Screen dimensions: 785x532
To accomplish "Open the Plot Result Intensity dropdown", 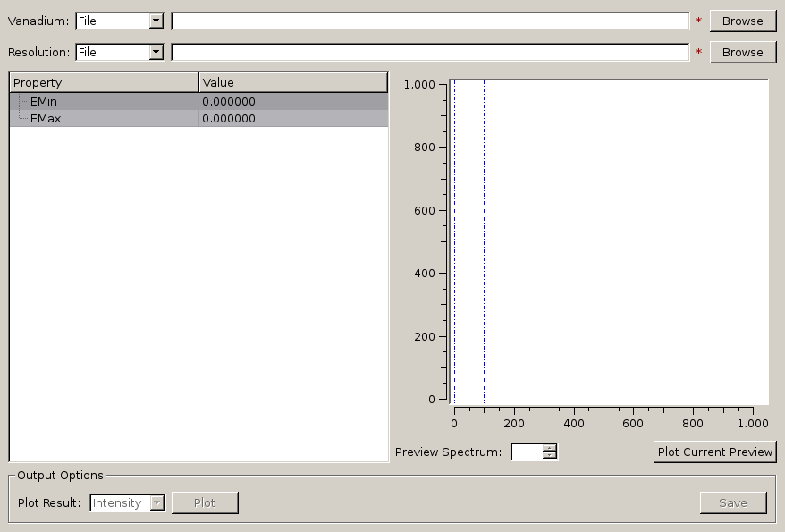I will pos(127,502).
